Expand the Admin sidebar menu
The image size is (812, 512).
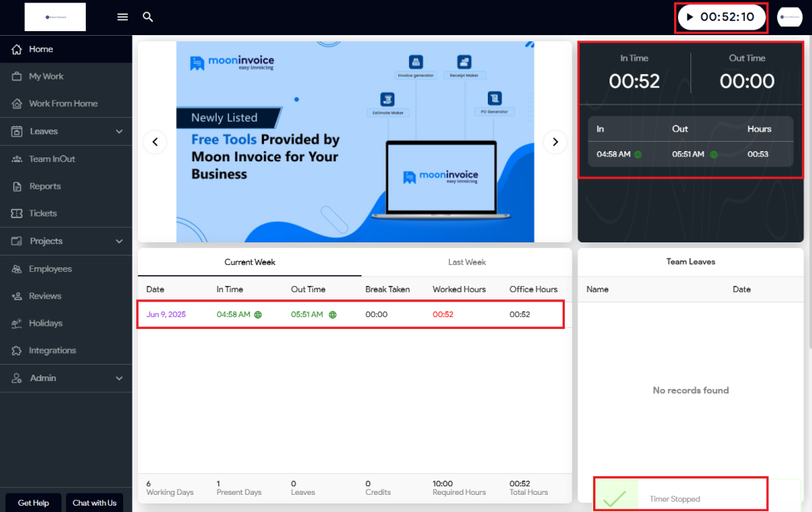(119, 378)
